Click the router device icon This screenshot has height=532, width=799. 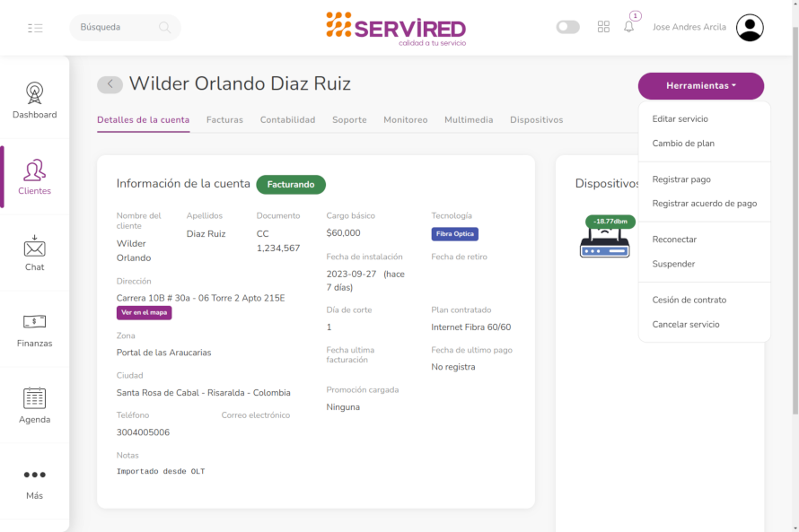[x=604, y=243]
